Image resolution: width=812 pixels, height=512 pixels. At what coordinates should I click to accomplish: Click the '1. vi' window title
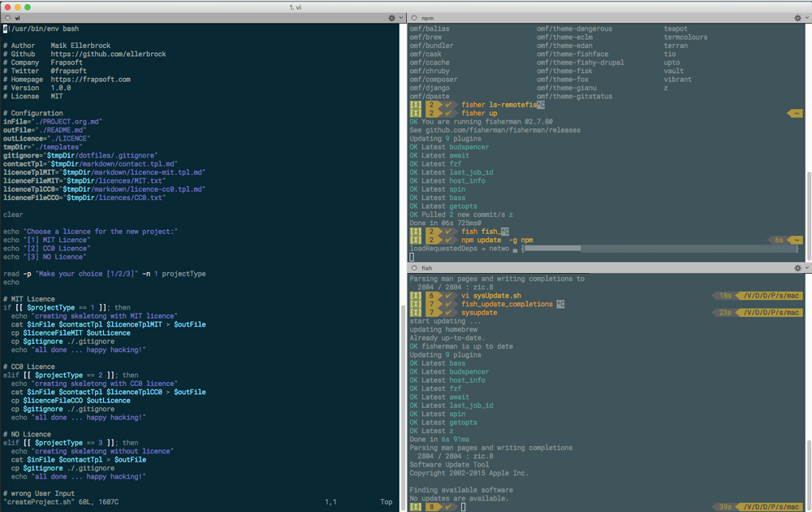pyautogui.click(x=296, y=7)
